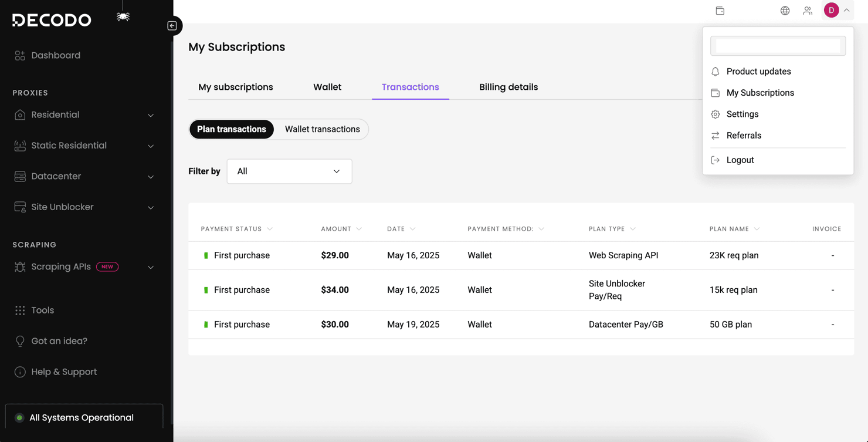This screenshot has height=442, width=868.
Task: Open wallet icon in top bar
Action: (x=720, y=11)
